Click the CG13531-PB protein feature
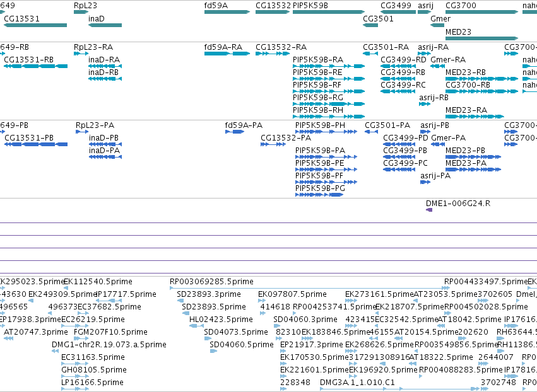 coord(36,144)
